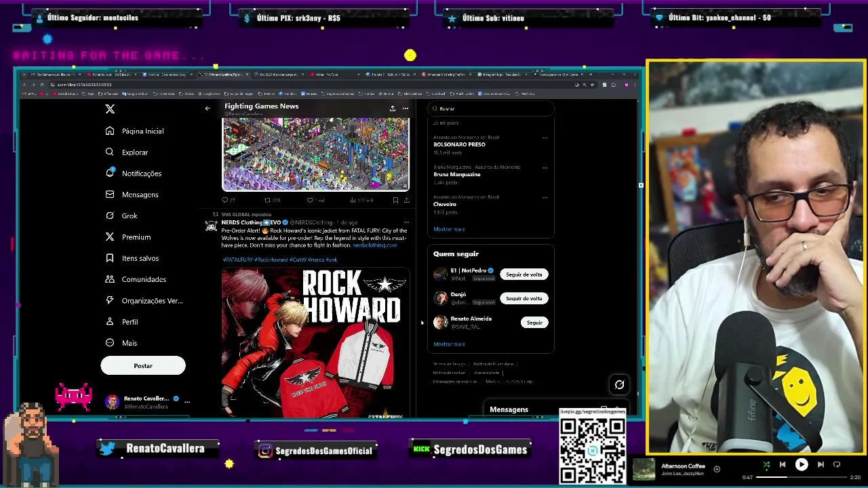
Task: Open options for Bruna Marquezine trend
Action: tap(545, 167)
